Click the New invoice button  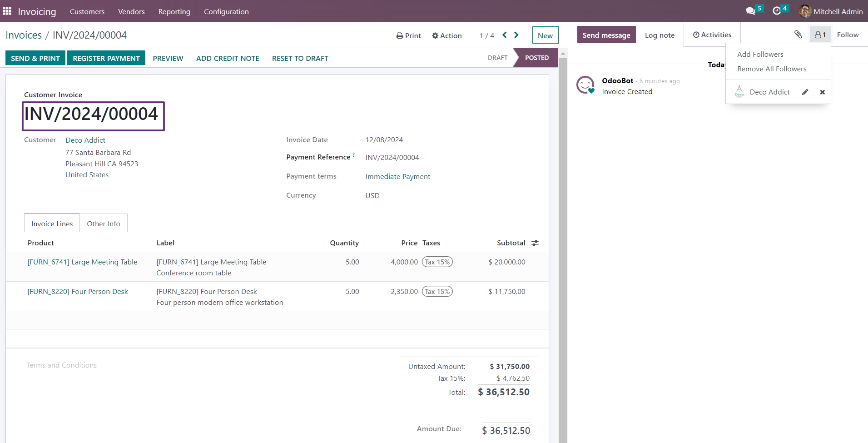545,35
